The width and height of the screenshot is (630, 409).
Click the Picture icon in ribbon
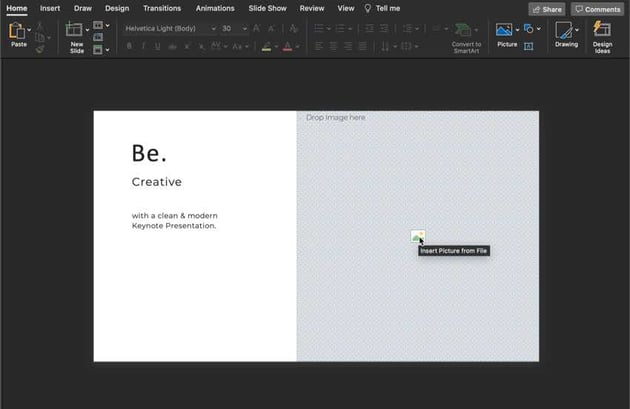(x=504, y=30)
